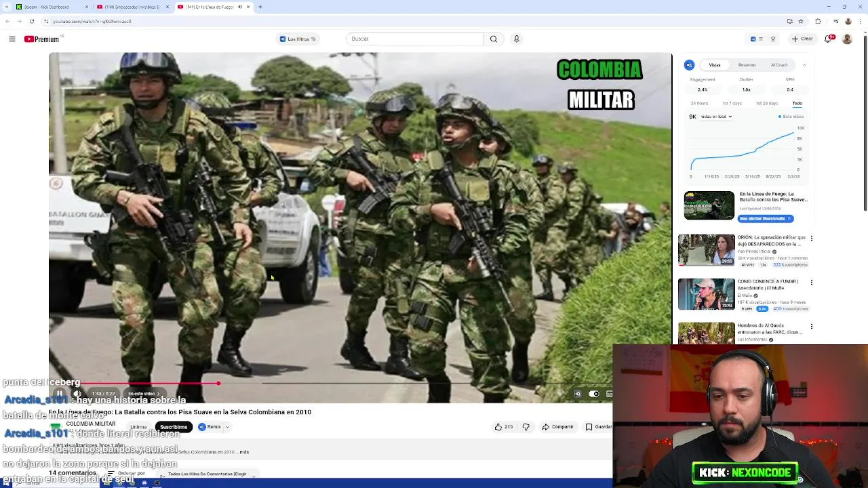
Task: Switch to the Resumen tab
Action: pos(747,65)
